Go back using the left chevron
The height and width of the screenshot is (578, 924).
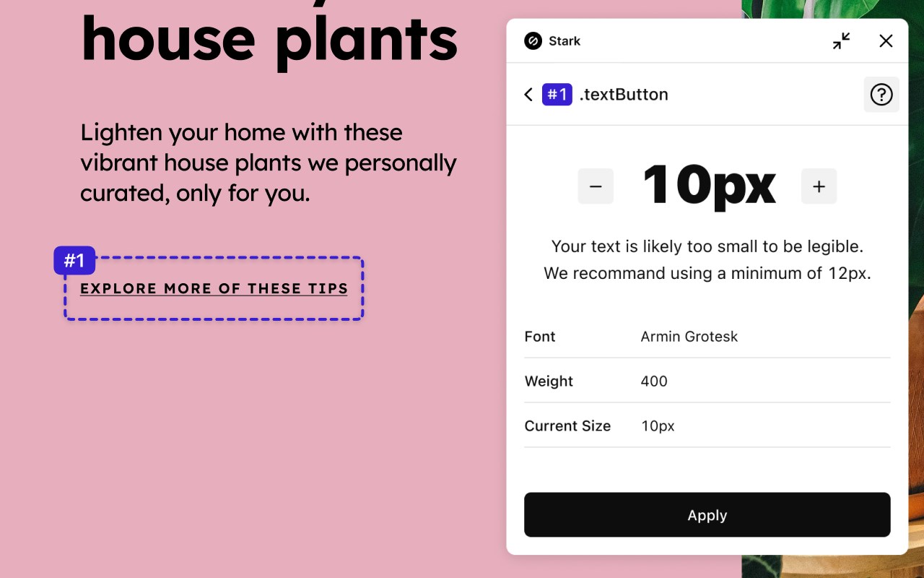point(528,95)
